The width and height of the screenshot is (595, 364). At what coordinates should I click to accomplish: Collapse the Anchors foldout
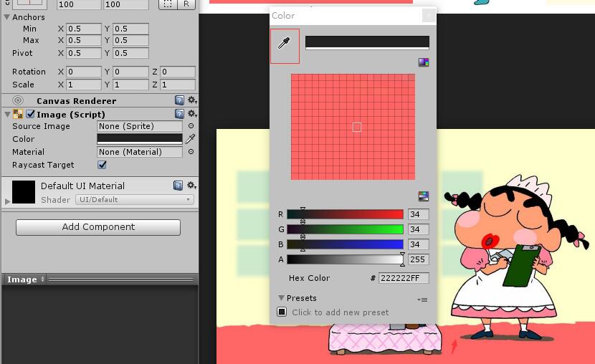pos(7,17)
